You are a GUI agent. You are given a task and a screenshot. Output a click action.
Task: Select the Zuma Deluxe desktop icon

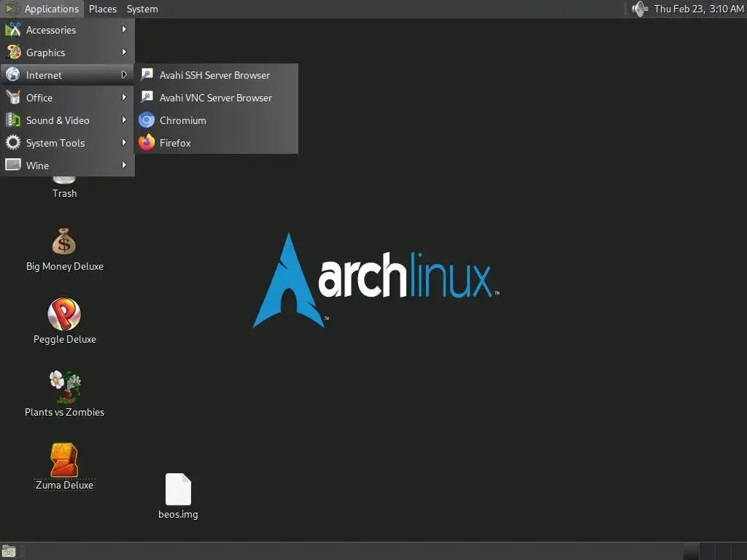[64, 459]
